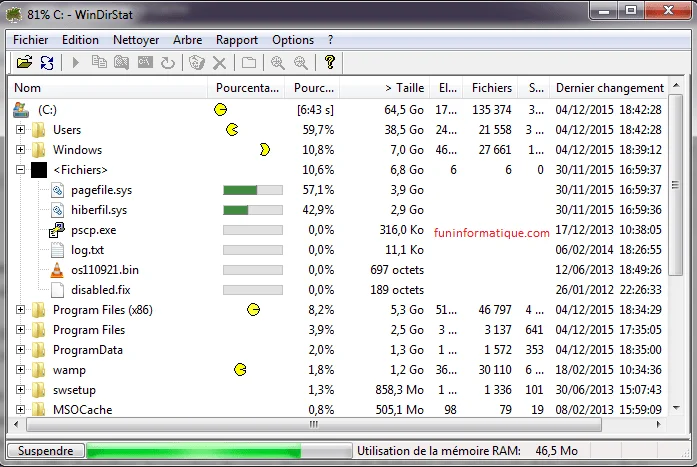Open the Edition menu
This screenshot has height=467, width=697.
pos(80,40)
